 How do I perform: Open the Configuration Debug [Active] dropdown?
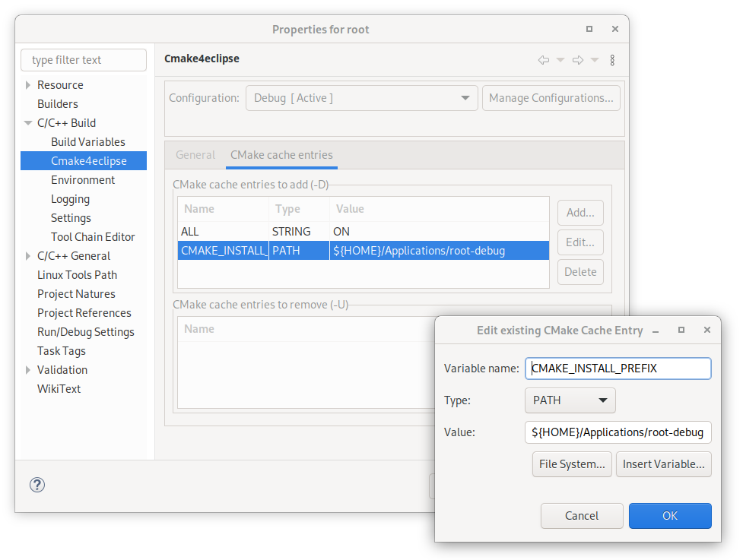[x=361, y=98]
